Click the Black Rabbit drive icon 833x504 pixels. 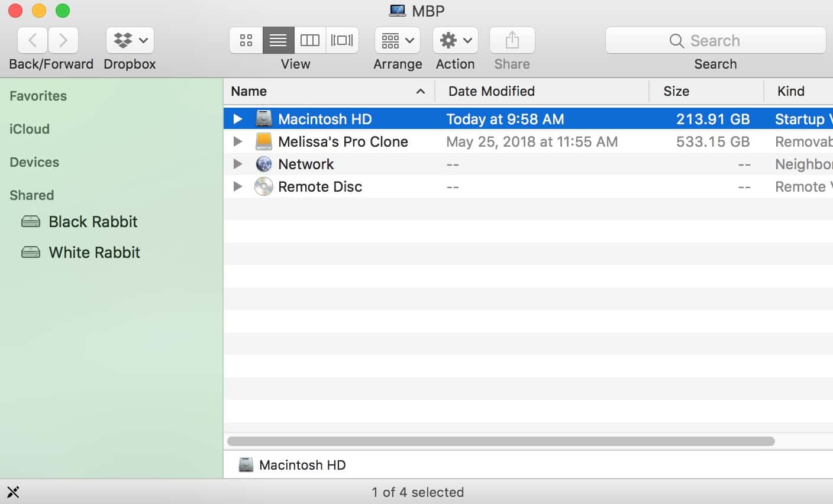pyautogui.click(x=31, y=222)
